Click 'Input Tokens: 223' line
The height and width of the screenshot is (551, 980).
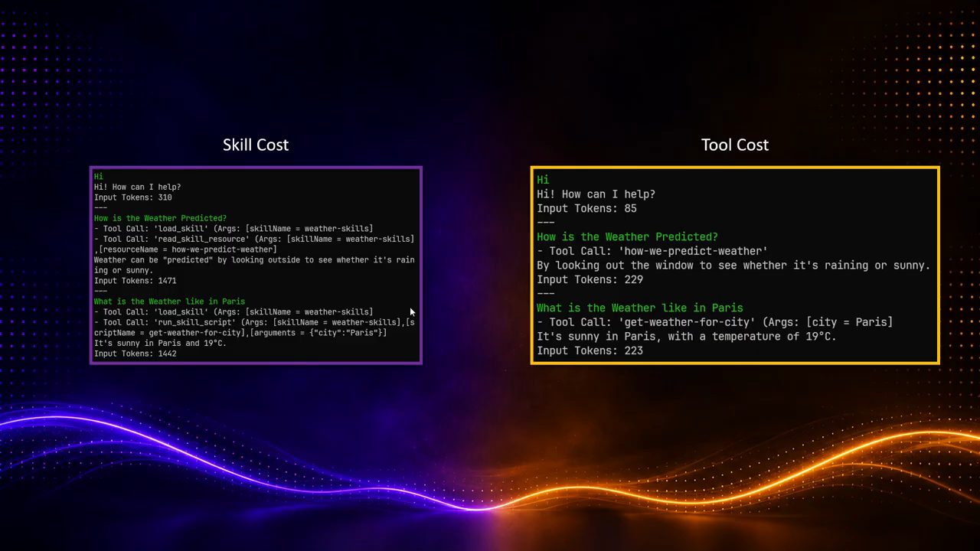click(x=590, y=350)
